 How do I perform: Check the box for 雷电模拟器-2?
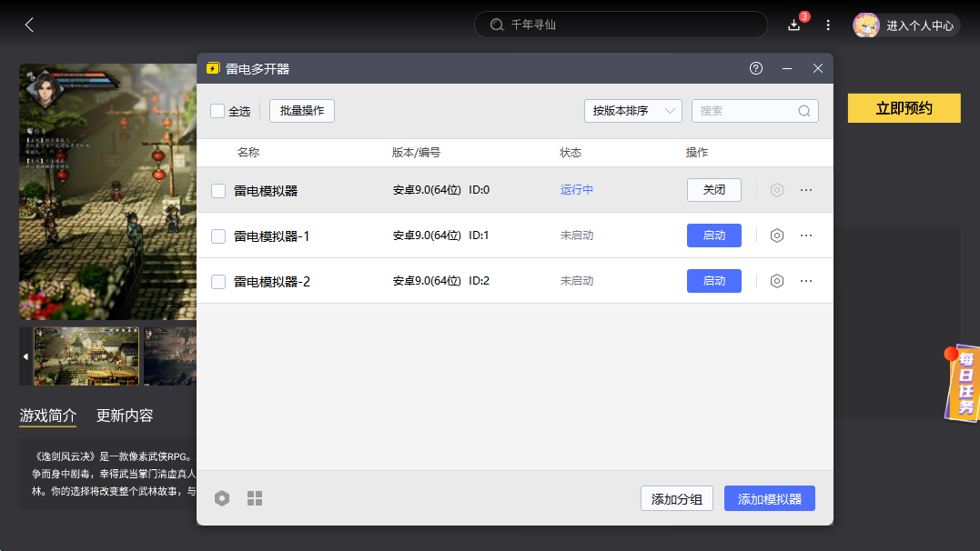coord(218,282)
